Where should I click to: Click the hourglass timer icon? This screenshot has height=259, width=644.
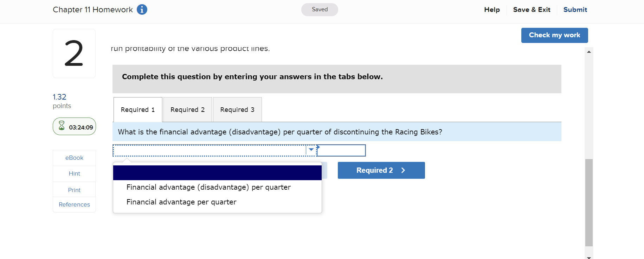coord(62,126)
